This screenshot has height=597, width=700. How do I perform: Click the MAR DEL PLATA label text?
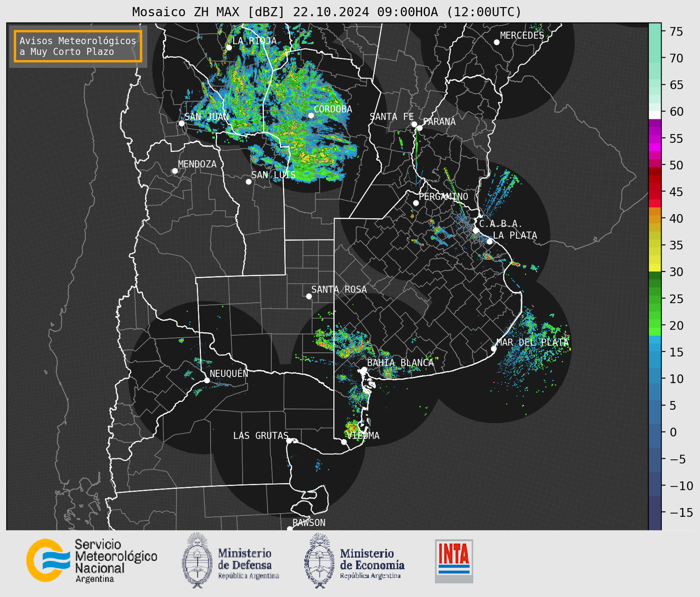coord(532,343)
